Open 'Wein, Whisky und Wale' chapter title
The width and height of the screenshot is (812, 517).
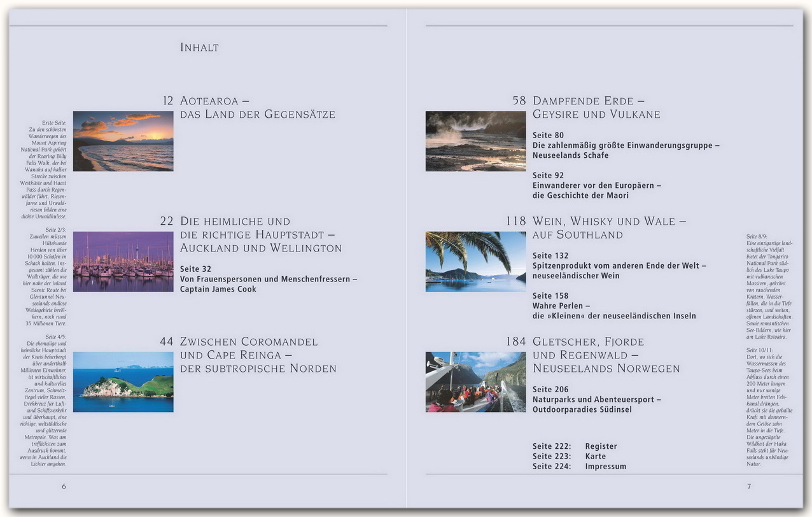(609, 228)
